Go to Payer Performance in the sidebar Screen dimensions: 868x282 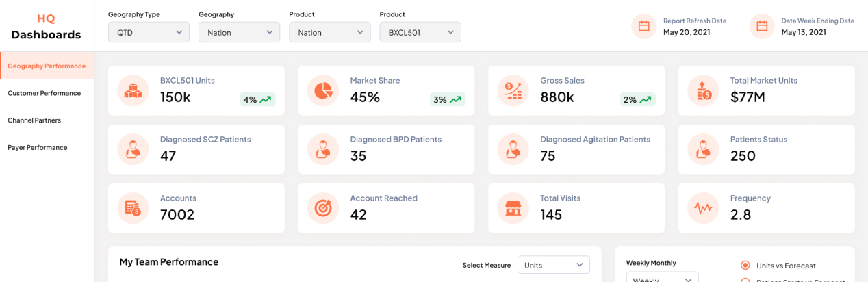38,148
